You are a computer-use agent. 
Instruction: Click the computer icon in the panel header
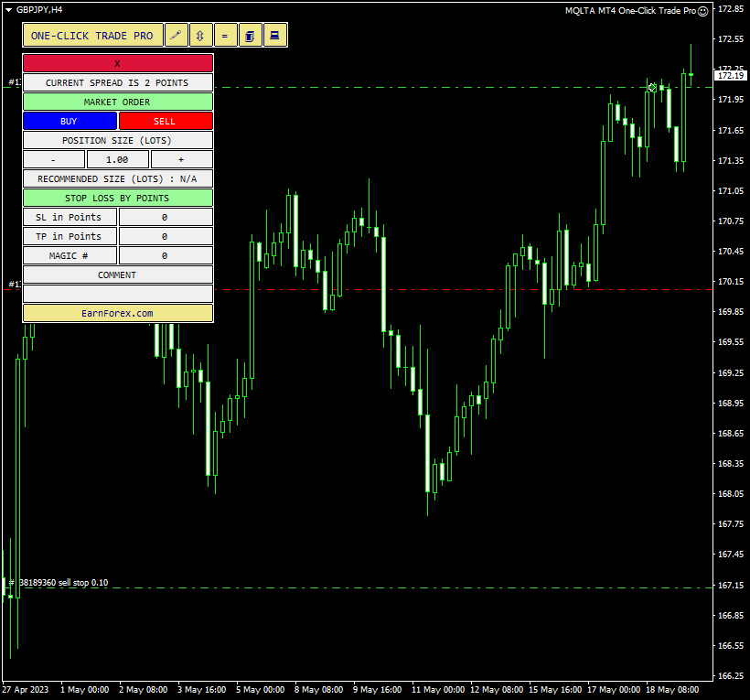[x=274, y=36]
